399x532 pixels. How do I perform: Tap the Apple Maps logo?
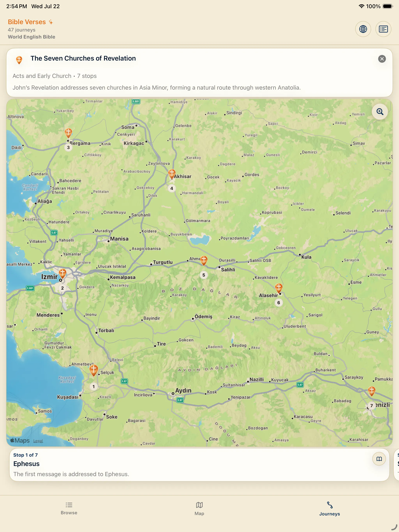[20, 440]
